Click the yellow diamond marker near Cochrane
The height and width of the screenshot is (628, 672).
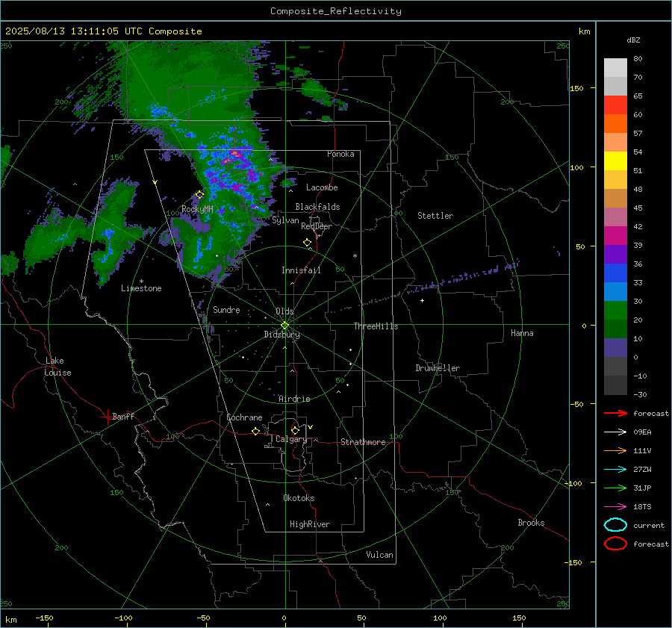(x=256, y=431)
